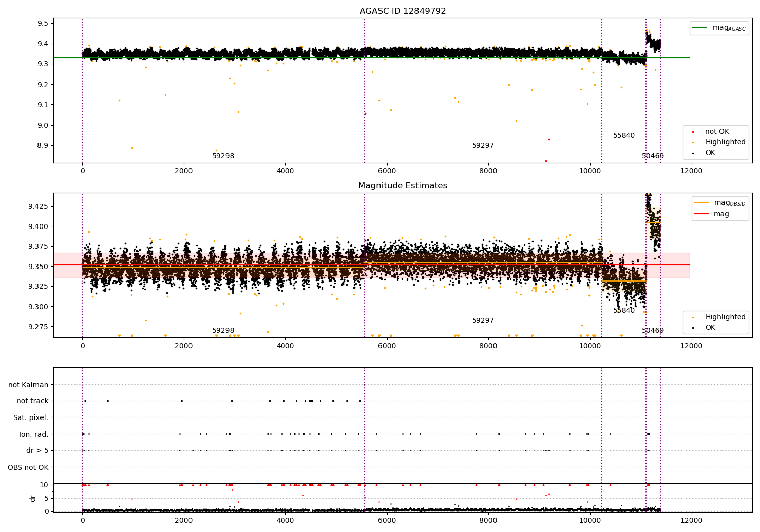Click the 9.5 y-axis tick in top plot

coord(43,23)
